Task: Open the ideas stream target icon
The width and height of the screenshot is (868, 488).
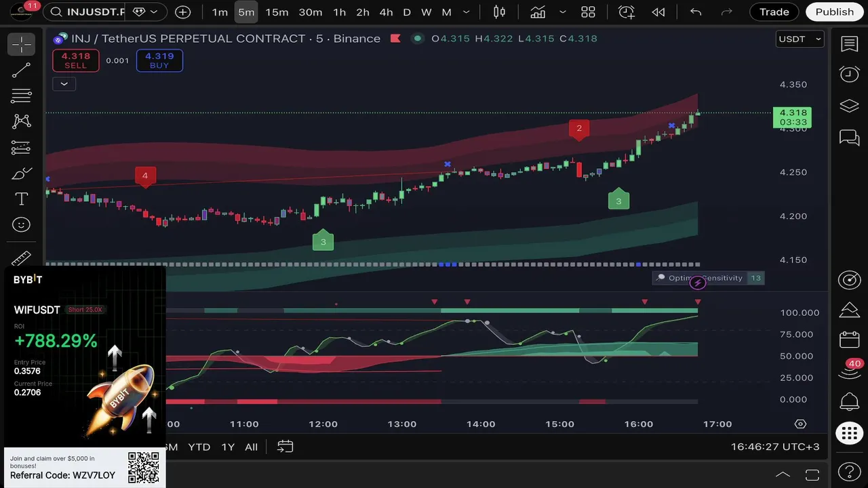Action: 850,280
